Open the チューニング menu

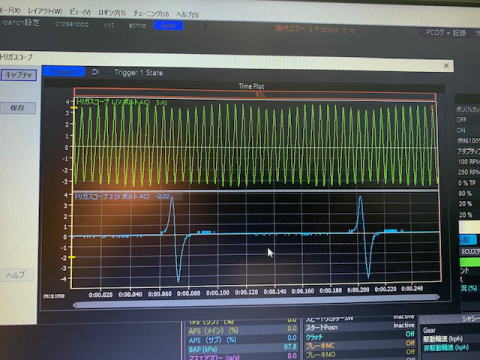click(151, 13)
